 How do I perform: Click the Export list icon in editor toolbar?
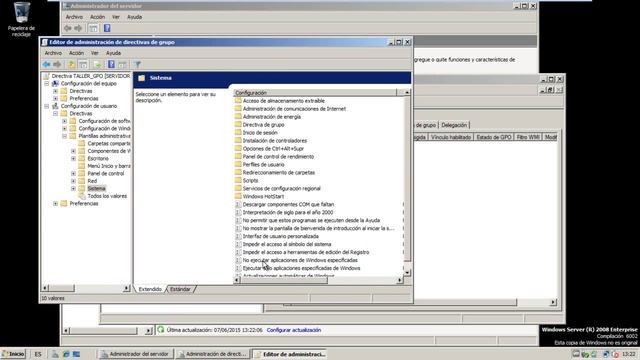tap(97, 64)
